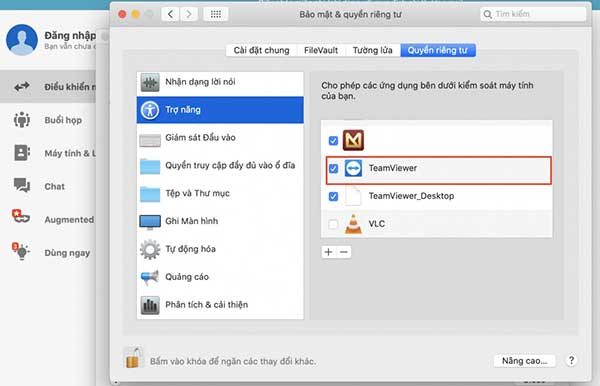Click Đăng nhập in TeamViewer window
This screenshot has width=600, height=386.
coord(70,36)
